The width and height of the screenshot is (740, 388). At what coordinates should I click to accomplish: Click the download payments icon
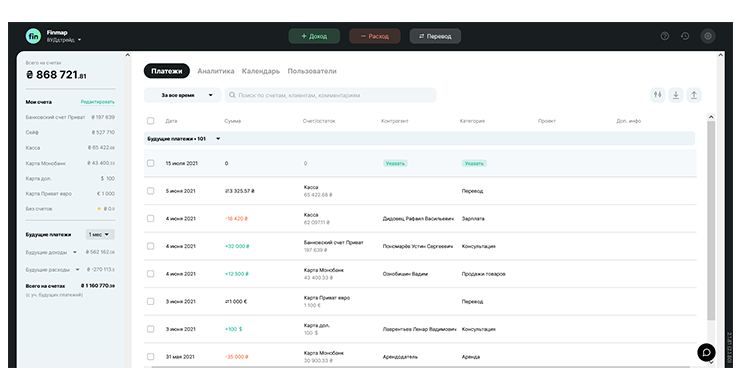point(676,95)
